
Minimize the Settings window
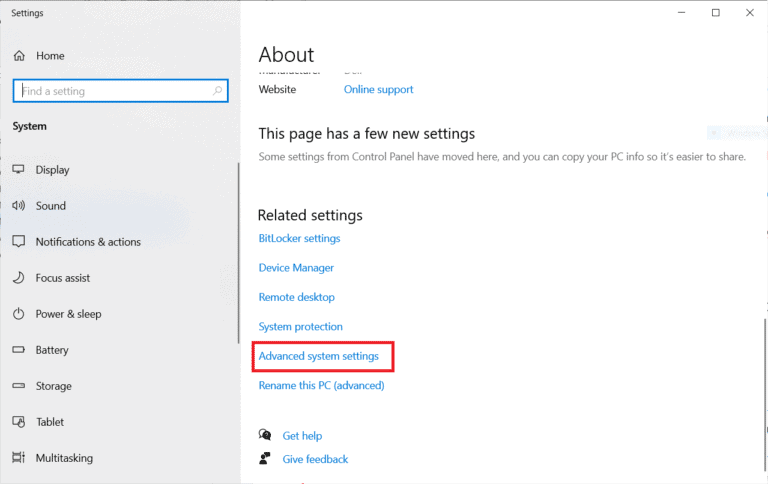(x=681, y=13)
